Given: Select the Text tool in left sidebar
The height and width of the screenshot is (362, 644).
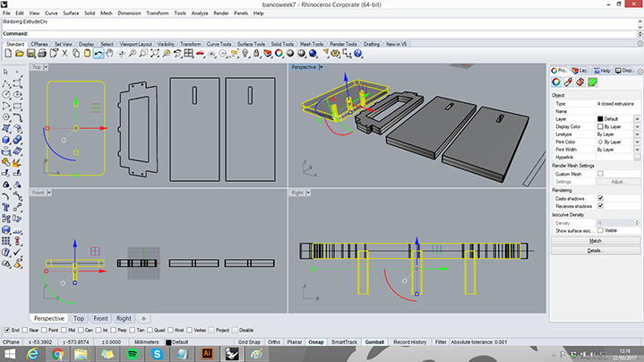Looking at the screenshot, I should tap(5, 208).
